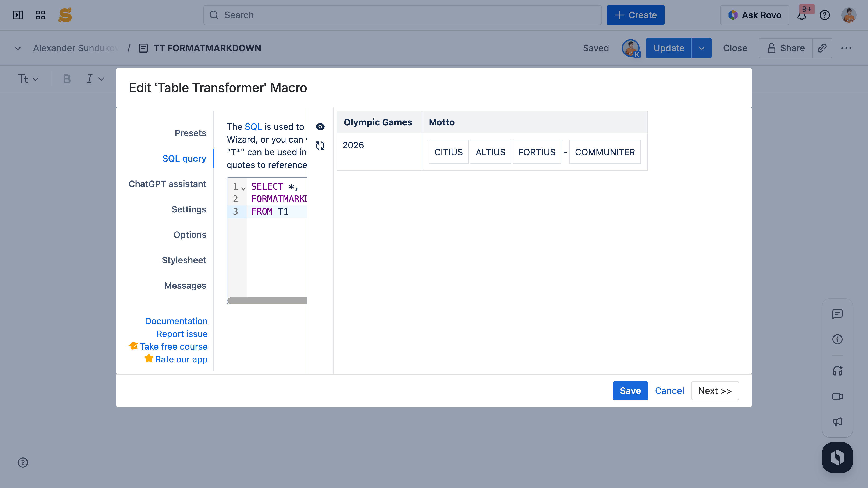Toggle the preview eye icon
Image resolution: width=868 pixels, height=488 pixels.
320,127
